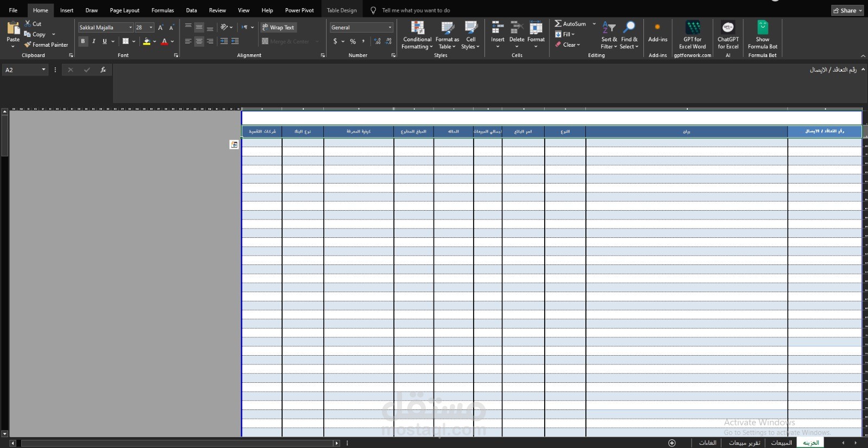Activate the Format Painter brush
This screenshot has height=448, width=868.
pyautogui.click(x=46, y=45)
